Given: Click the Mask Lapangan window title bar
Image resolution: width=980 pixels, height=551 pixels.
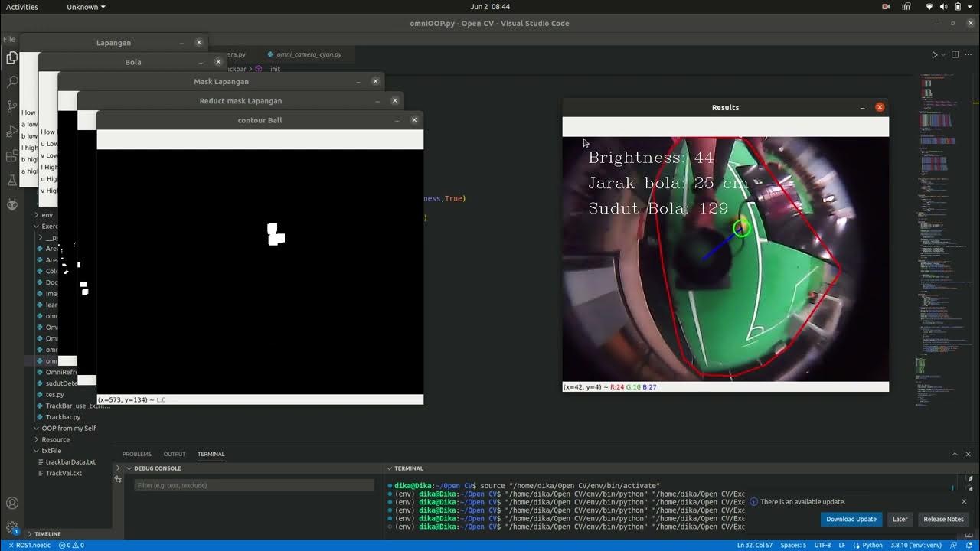Looking at the screenshot, I should pos(221,81).
